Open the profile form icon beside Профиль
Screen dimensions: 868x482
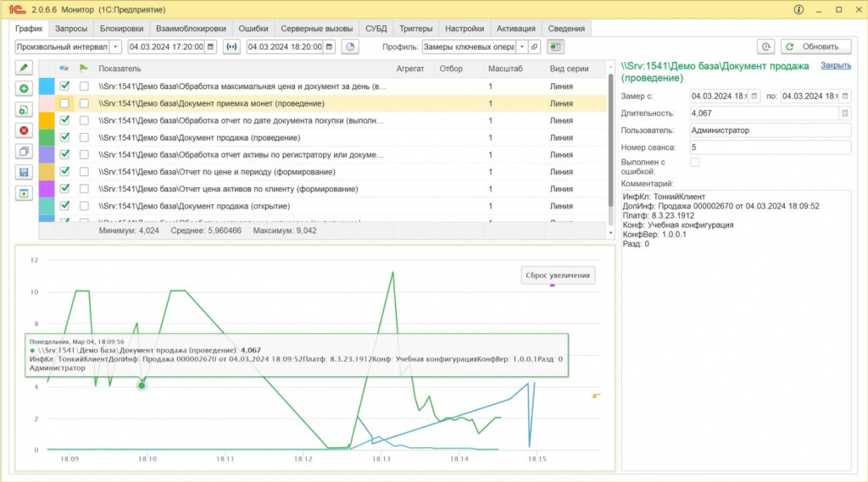click(x=534, y=47)
